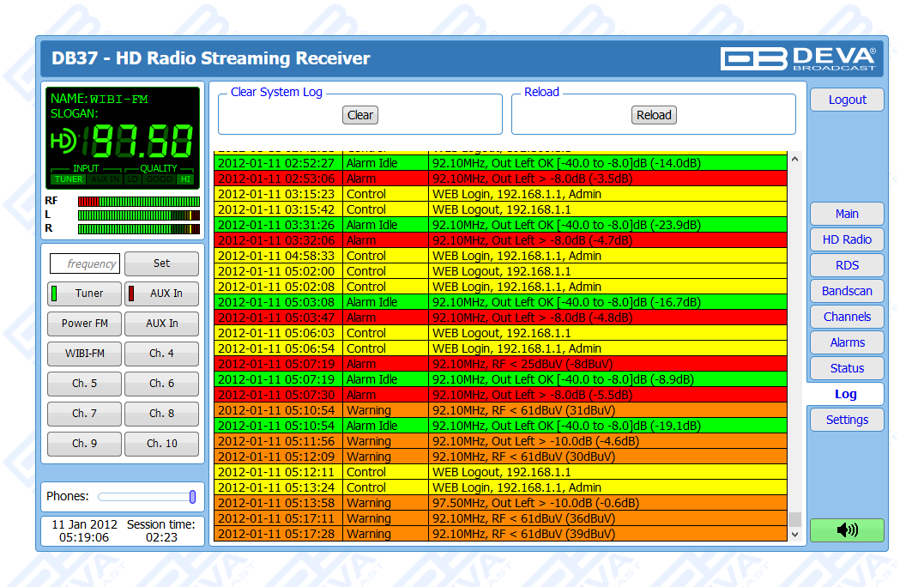Log out using the Logout button
Image resolution: width=924 pixels, height=587 pixels.
pos(847,100)
